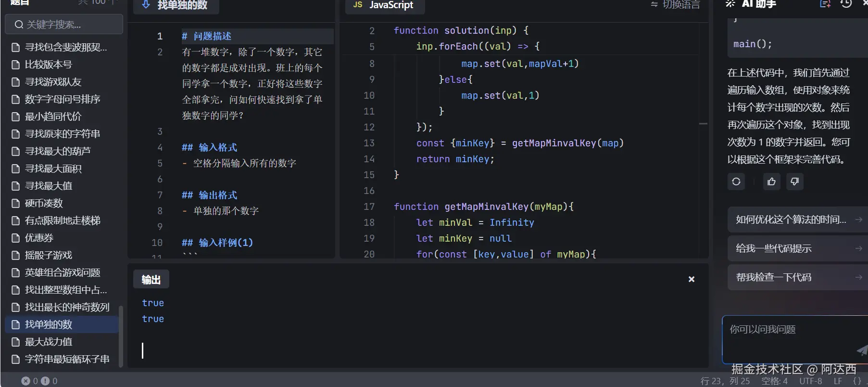Viewport: 868px width, 387px height.
Task: Select the 输出 output tab
Action: tap(151, 280)
